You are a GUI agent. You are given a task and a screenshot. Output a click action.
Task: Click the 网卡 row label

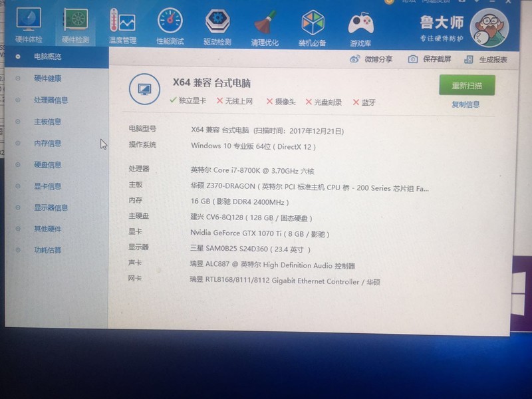[135, 278]
